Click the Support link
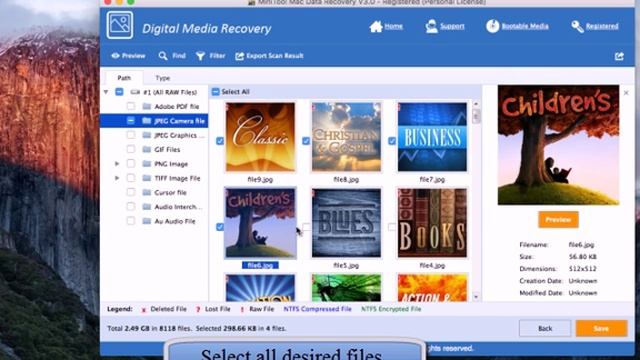The width and height of the screenshot is (640, 360). point(452,26)
